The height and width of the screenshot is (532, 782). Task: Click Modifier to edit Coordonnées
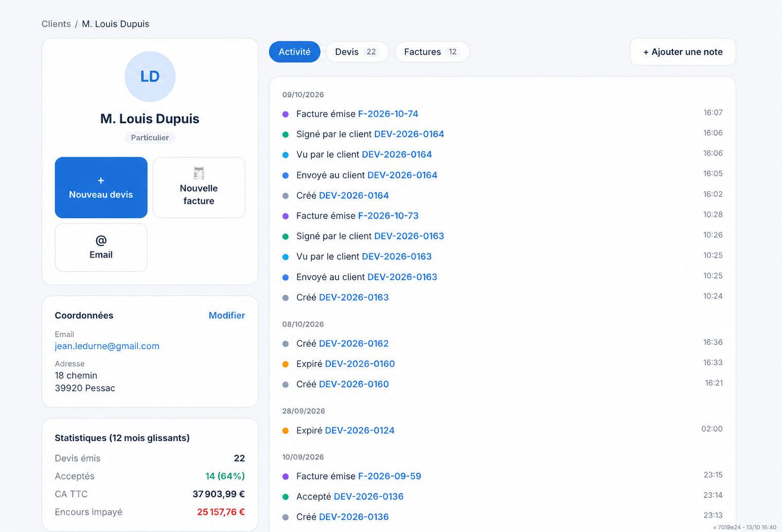pos(226,316)
